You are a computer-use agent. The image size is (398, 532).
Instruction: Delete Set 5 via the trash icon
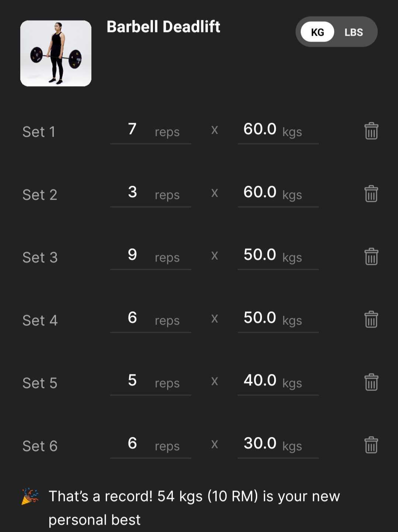(371, 382)
